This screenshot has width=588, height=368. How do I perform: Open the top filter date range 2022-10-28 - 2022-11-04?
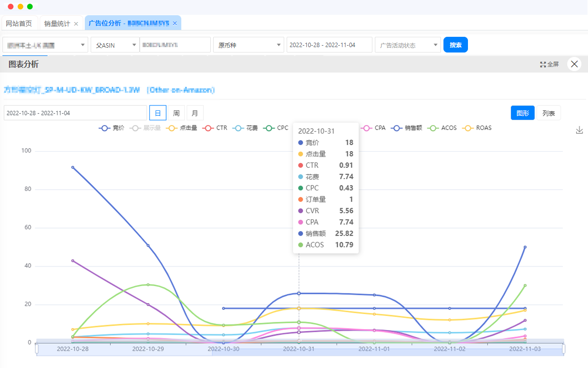click(329, 45)
